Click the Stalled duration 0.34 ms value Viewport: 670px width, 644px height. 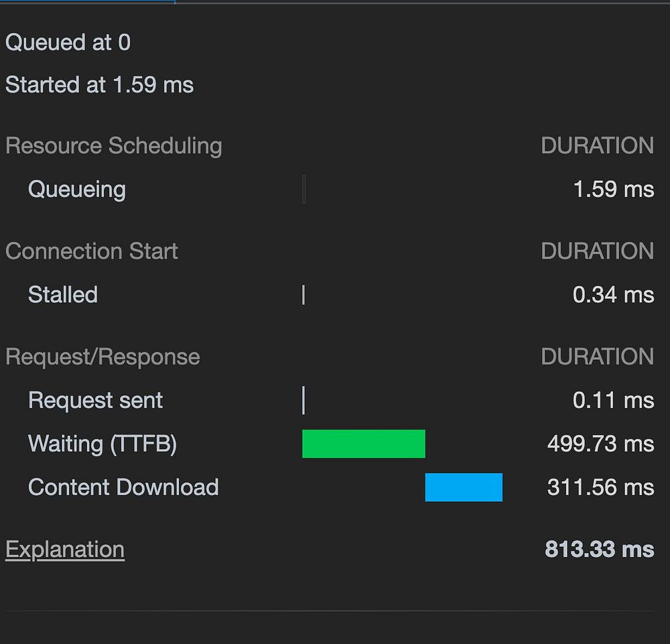coord(613,295)
